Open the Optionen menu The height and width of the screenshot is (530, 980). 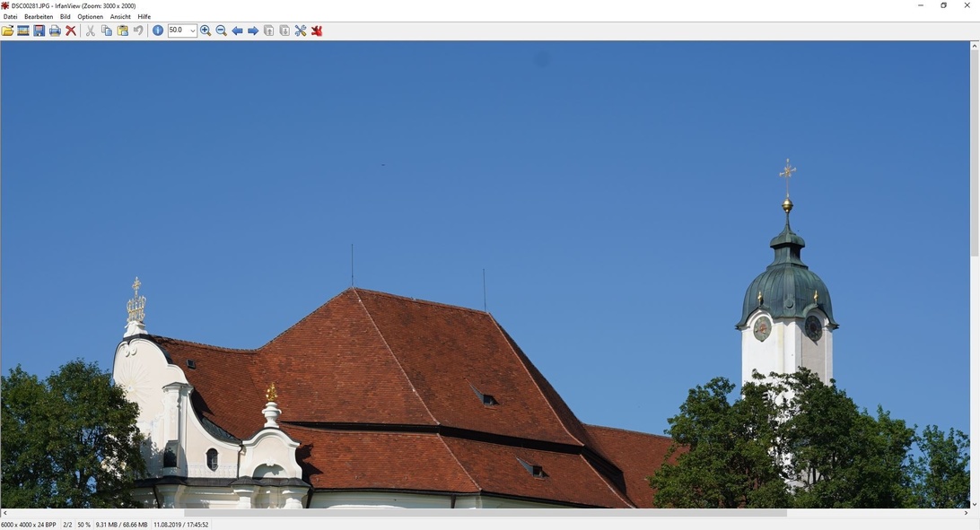tap(90, 17)
